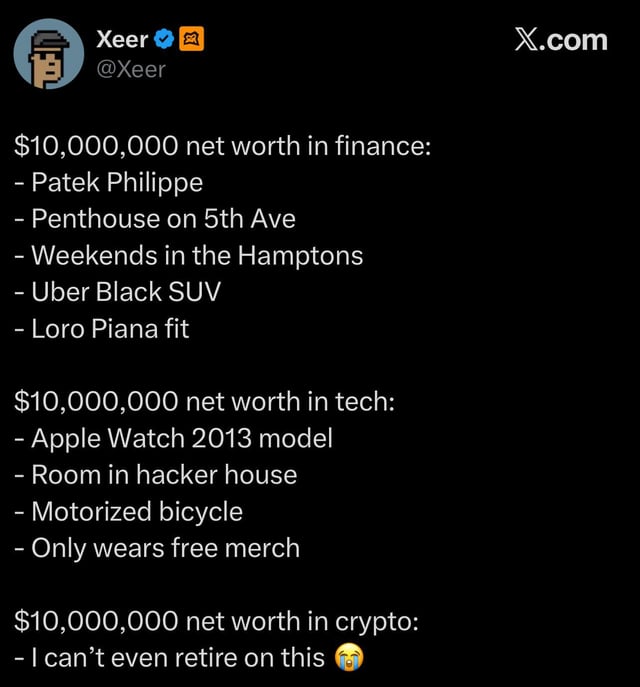Click the Xeer pixel-art profile avatar

pyautogui.click(x=49, y=53)
